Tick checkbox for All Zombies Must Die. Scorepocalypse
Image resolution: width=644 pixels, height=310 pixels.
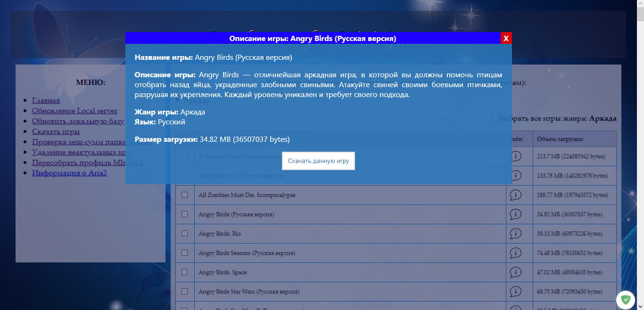185,195
